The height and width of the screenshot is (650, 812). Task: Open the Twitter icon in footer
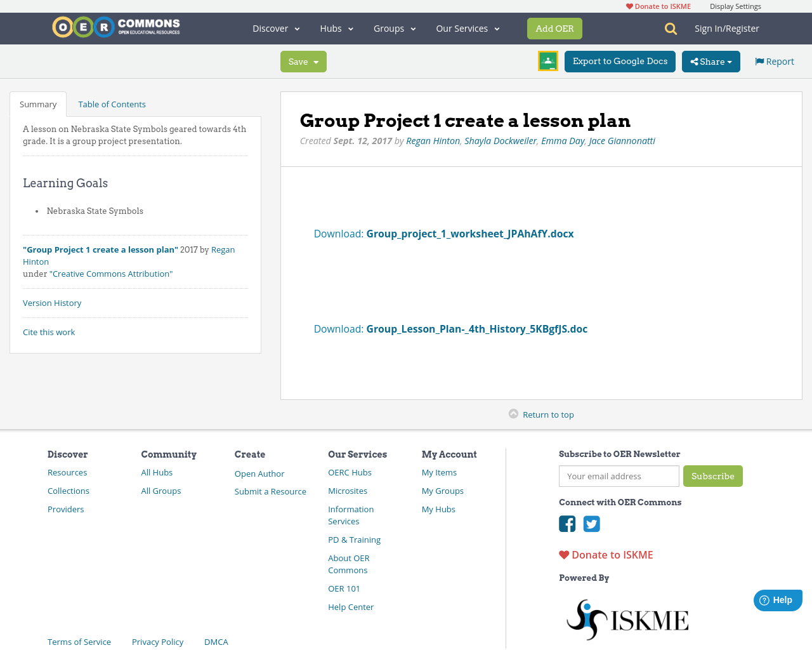591,524
